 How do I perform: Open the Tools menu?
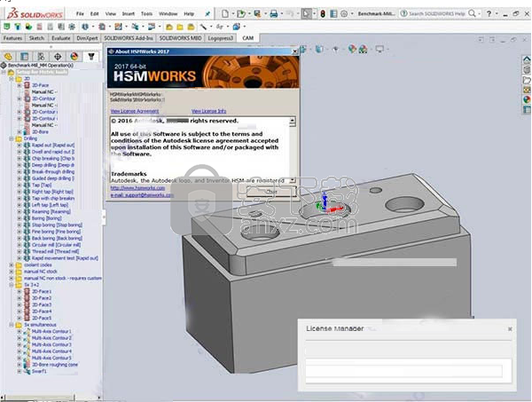coord(146,14)
